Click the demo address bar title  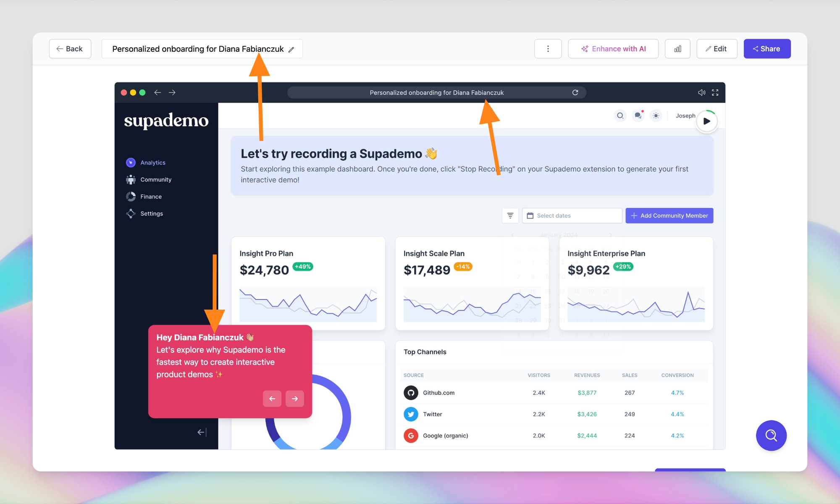point(436,92)
